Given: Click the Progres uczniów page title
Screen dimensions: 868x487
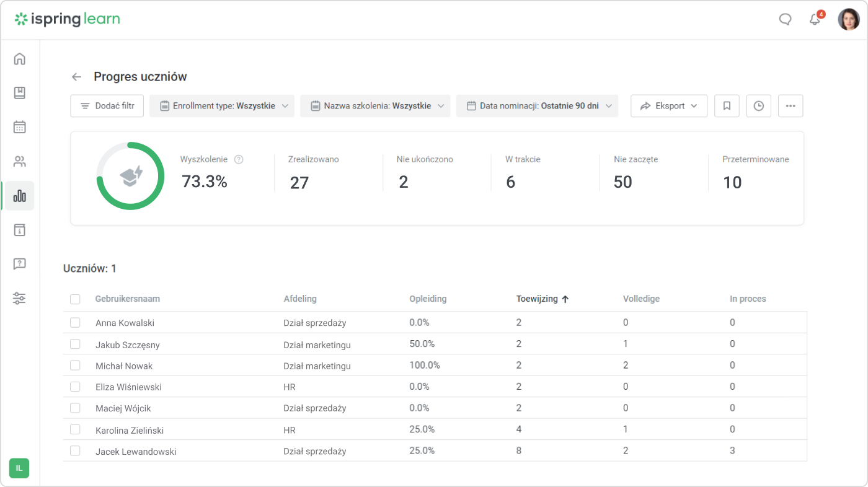Looking at the screenshot, I should coord(140,77).
